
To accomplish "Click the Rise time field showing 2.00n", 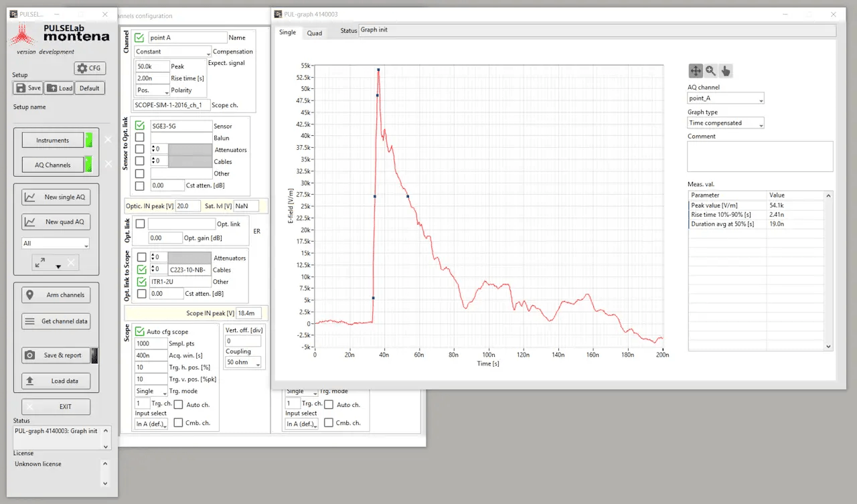I will tap(152, 78).
